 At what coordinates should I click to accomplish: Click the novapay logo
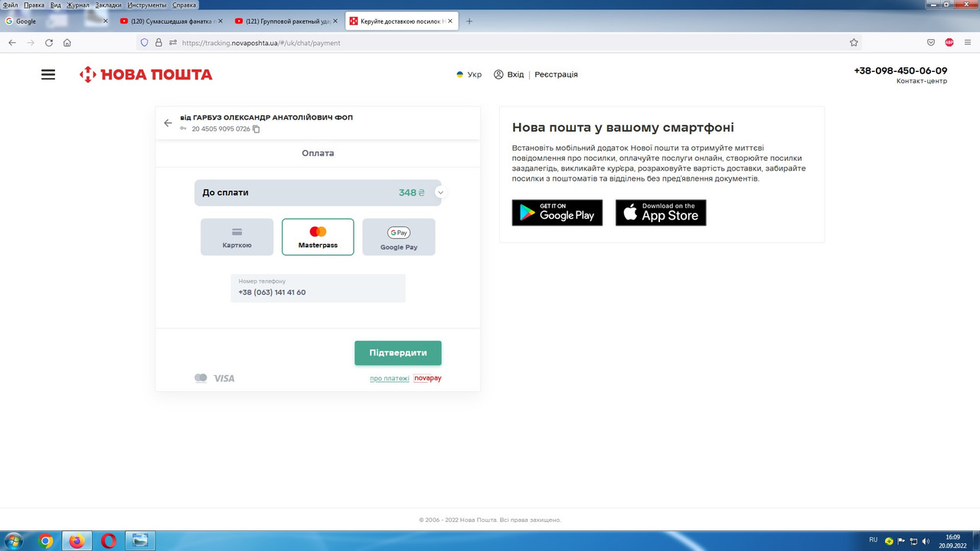[x=428, y=378]
